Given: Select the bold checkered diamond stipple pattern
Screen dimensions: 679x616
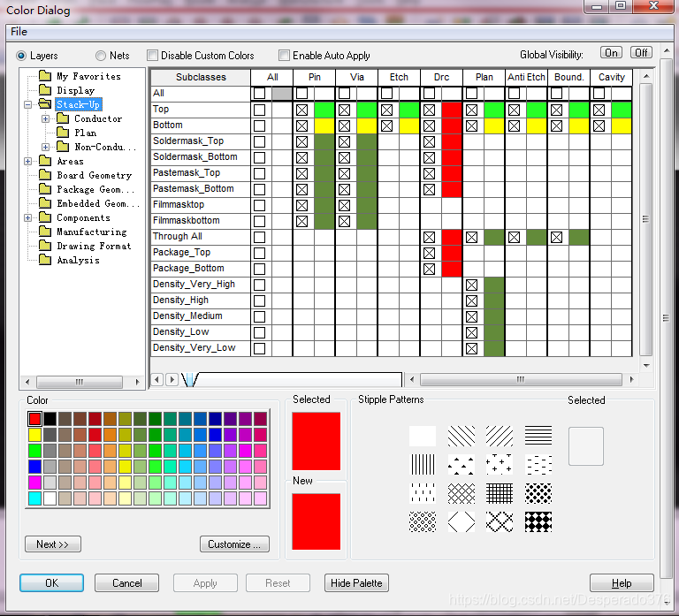Looking at the screenshot, I should coord(538,521).
